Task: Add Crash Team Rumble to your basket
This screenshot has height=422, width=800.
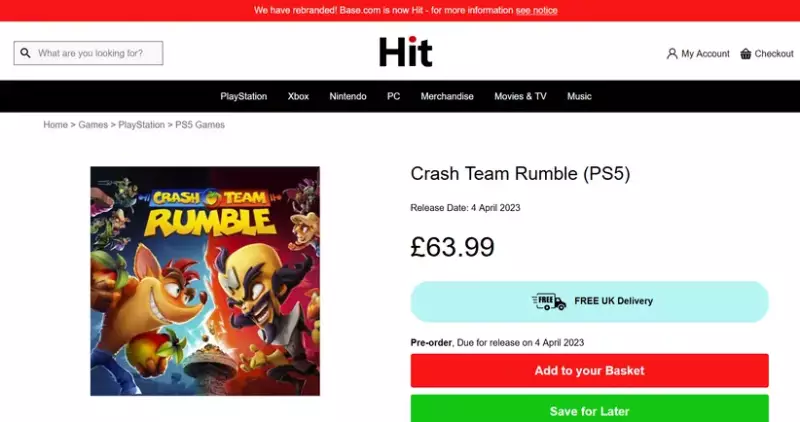Action: [x=589, y=370]
